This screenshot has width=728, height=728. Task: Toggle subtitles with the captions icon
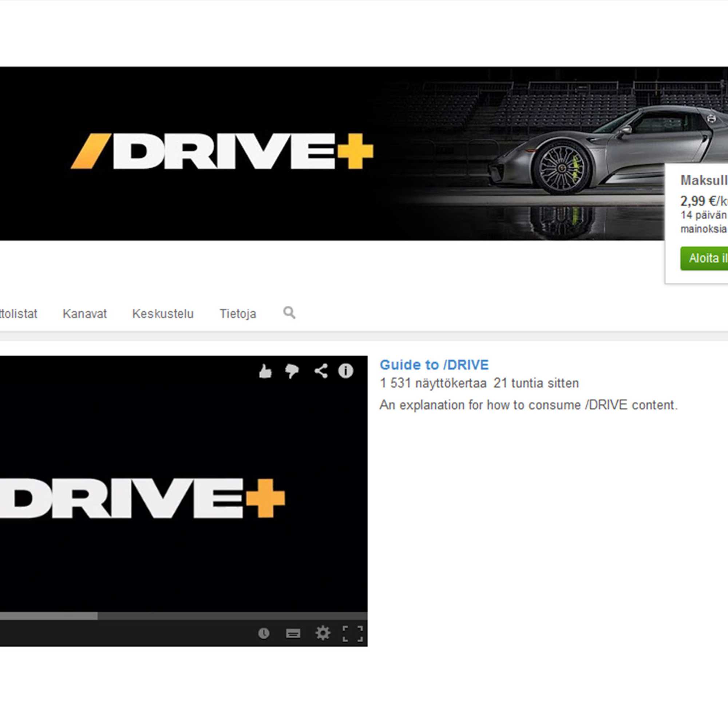click(x=293, y=633)
